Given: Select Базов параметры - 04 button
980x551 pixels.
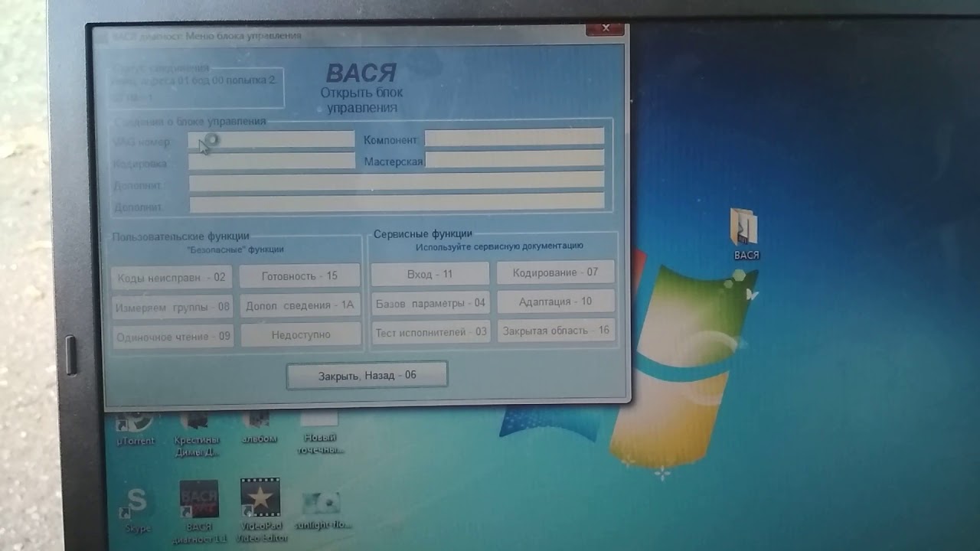Looking at the screenshot, I should click(x=430, y=303).
